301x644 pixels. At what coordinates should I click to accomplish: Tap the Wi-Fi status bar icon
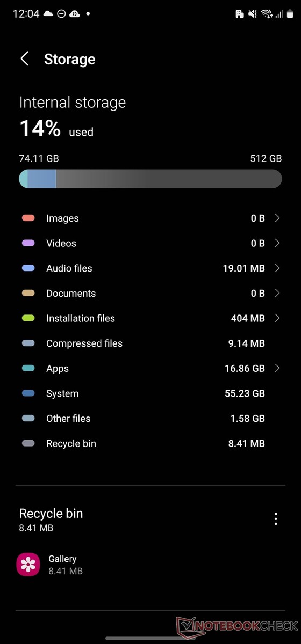pos(267,14)
